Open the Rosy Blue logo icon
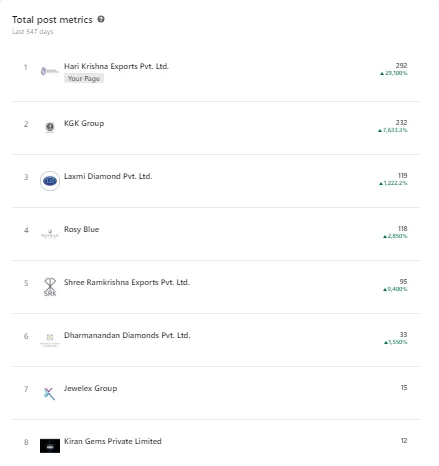The height and width of the screenshot is (466, 439). (50, 233)
